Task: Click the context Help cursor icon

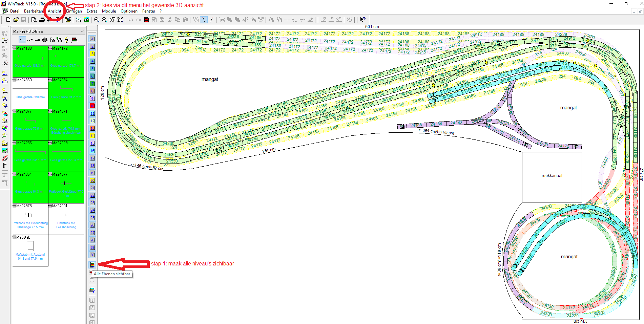Action: (x=363, y=20)
